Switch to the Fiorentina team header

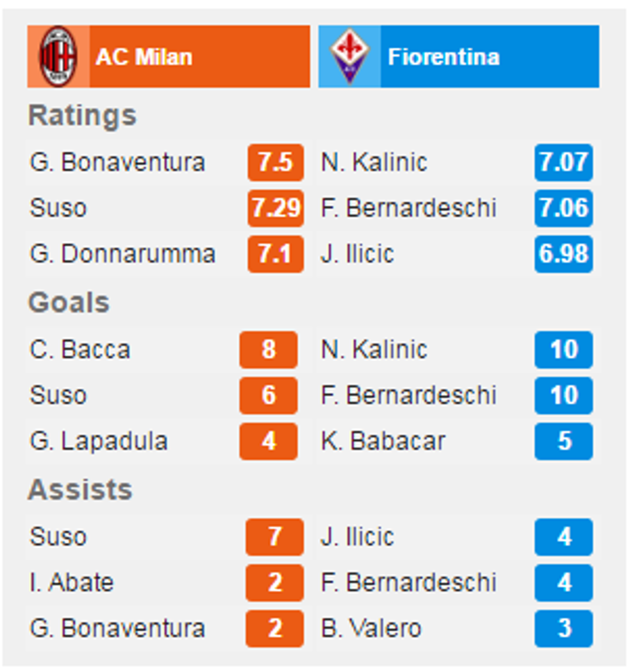459,56
